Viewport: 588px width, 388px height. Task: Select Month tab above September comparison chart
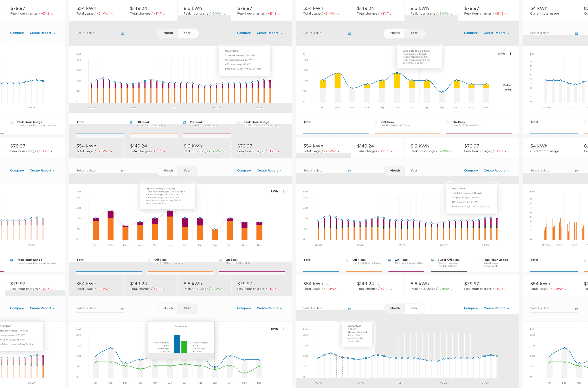[x=168, y=308]
